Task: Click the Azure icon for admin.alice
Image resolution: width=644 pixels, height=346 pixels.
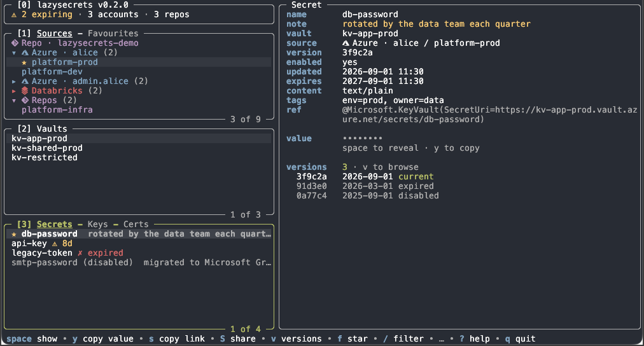Action: 25,81
